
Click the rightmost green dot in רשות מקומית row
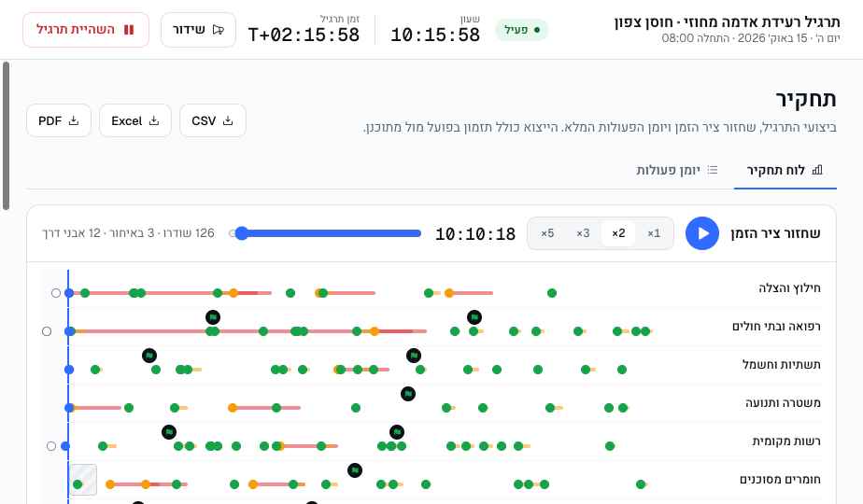tap(610, 446)
